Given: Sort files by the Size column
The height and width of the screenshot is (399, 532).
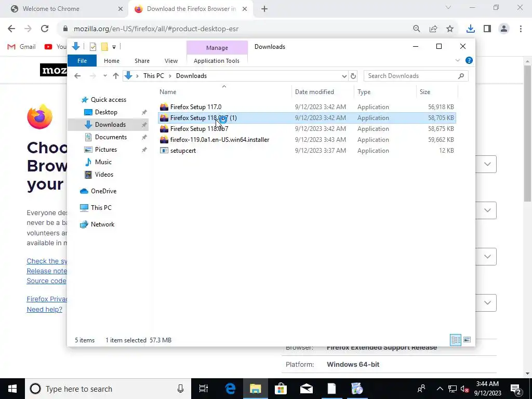Looking at the screenshot, I should pos(437,92).
